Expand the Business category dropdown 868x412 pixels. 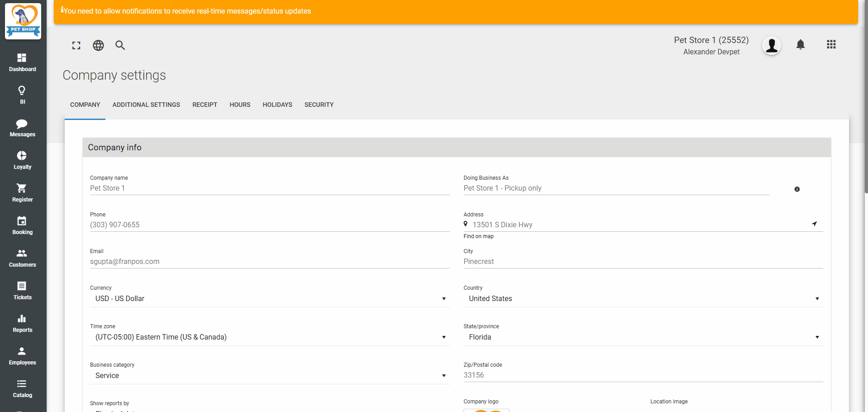pos(270,376)
